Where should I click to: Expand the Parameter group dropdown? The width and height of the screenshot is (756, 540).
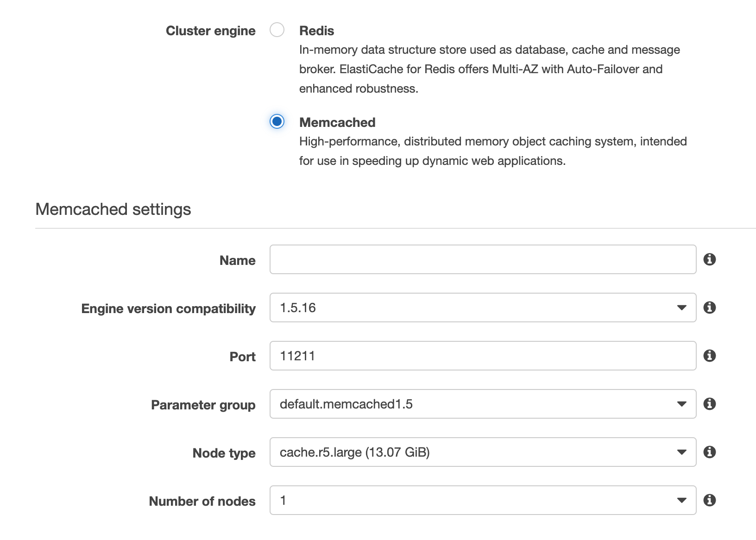(x=483, y=404)
